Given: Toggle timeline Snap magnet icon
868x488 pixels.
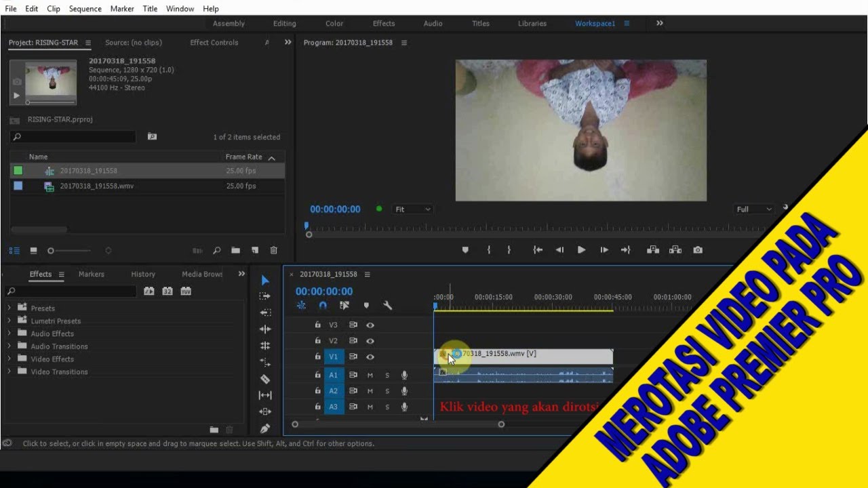Looking at the screenshot, I should tap(323, 306).
